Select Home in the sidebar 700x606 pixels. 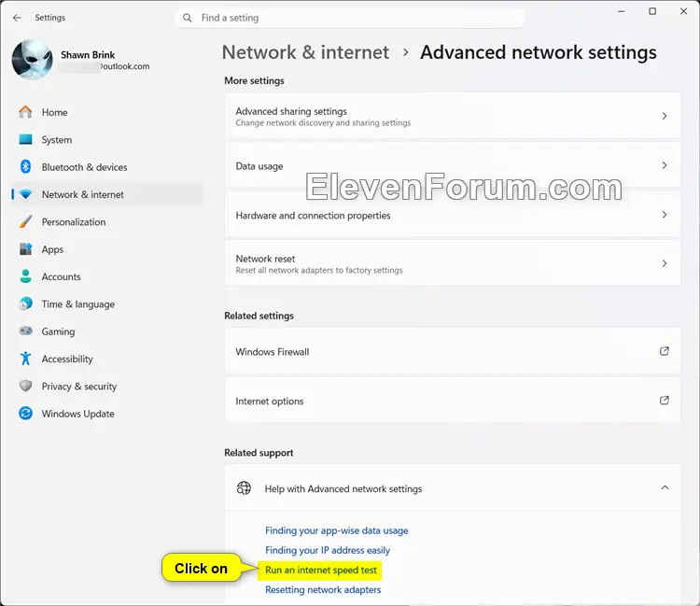pos(107,112)
